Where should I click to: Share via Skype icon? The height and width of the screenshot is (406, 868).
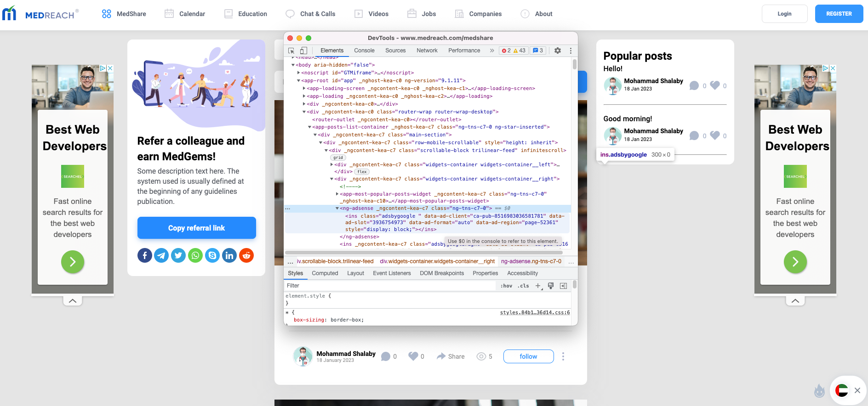[x=212, y=255]
